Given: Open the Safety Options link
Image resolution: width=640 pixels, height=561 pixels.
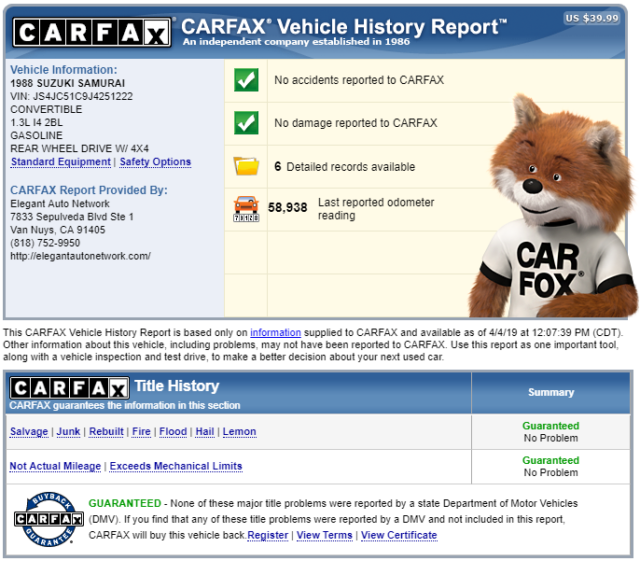Looking at the screenshot, I should click(x=155, y=162).
